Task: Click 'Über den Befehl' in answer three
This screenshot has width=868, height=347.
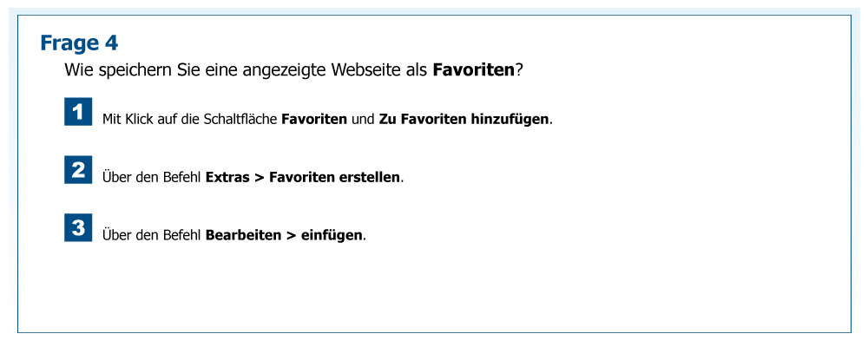Action: tap(152, 235)
